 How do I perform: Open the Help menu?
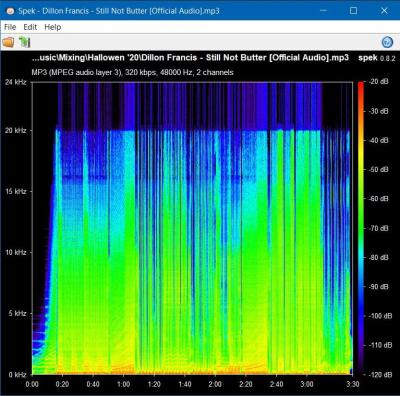pyautogui.click(x=53, y=27)
